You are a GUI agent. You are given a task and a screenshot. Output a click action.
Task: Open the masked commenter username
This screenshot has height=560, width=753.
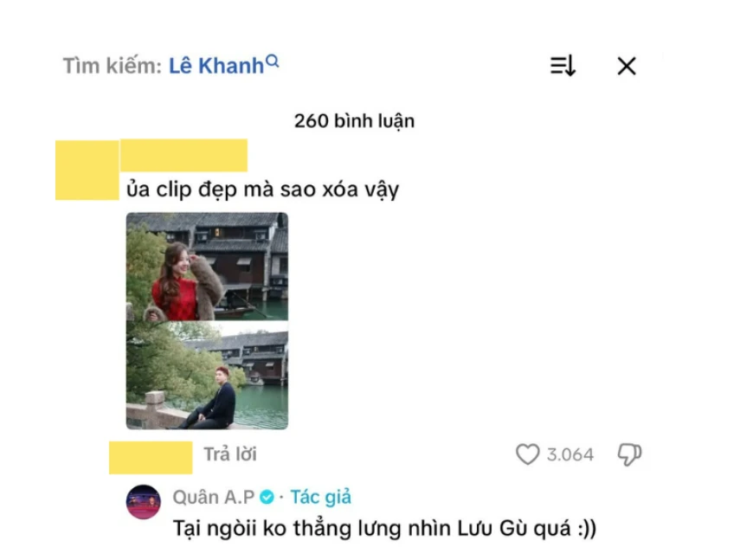[184, 155]
